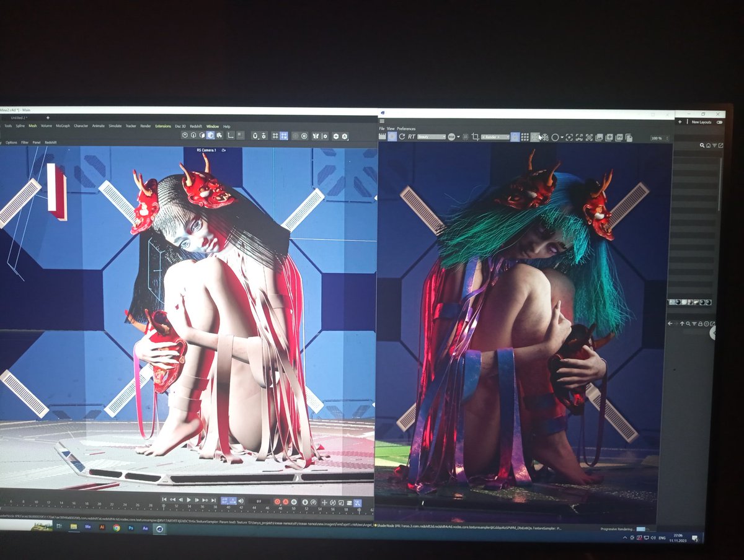This screenshot has height=560, width=744.
Task: Open the RenderView Preferences menu
Action: point(407,129)
